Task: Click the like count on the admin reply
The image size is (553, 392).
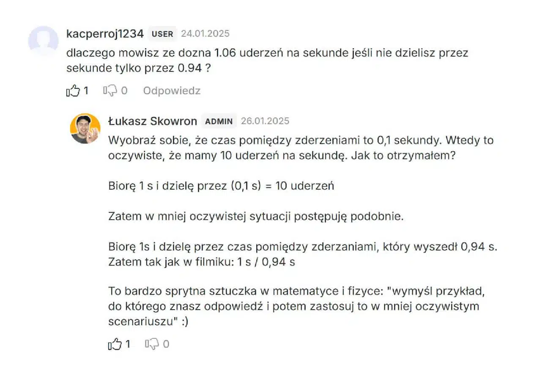Action: click(x=128, y=344)
